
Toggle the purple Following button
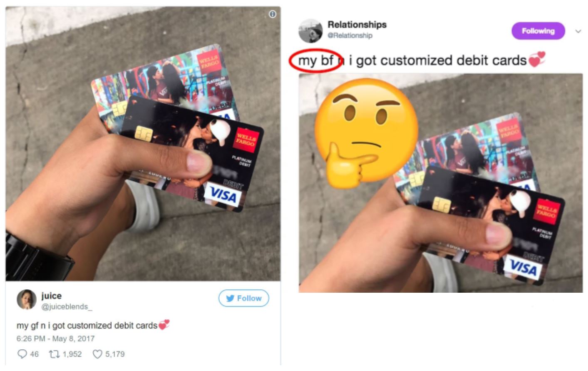click(x=538, y=31)
